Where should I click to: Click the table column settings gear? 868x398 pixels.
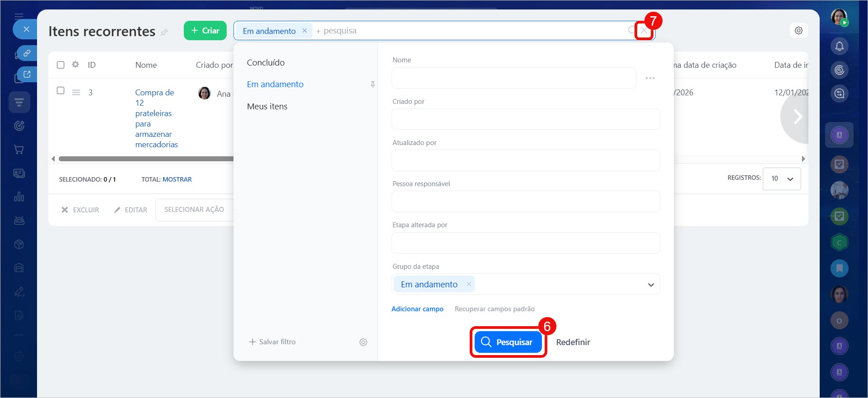click(75, 65)
